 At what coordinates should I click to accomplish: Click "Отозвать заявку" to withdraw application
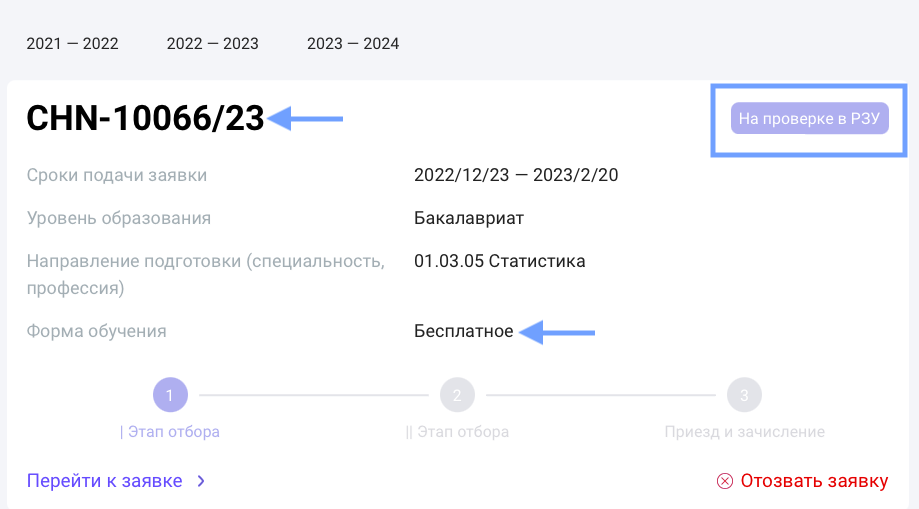[x=814, y=481]
